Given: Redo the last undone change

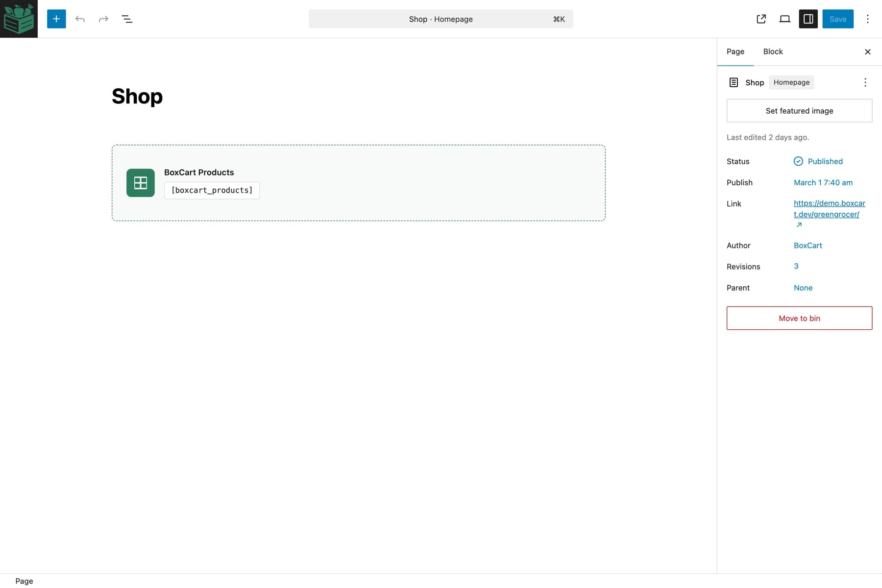Looking at the screenshot, I should pyautogui.click(x=103, y=19).
